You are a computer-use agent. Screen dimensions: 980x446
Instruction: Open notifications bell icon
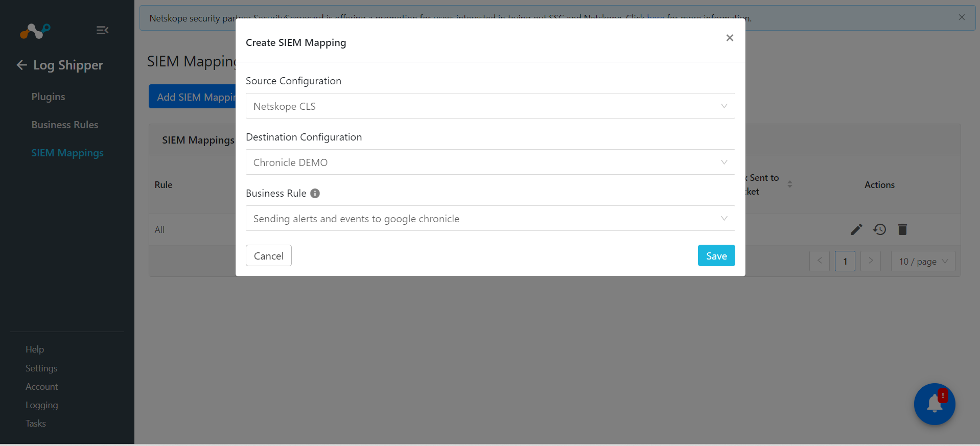[935, 404]
